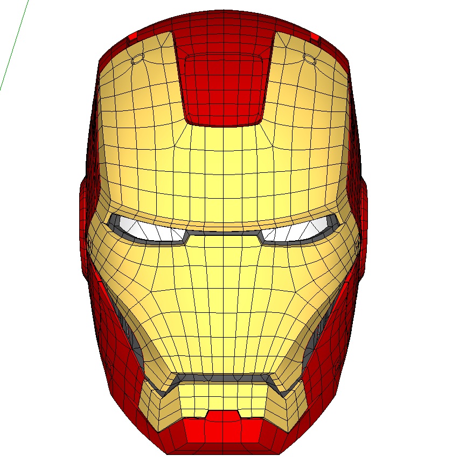This screenshot has height=476, width=473.
Task: Click the green axis line in the corner
Action: pyautogui.click(x=13, y=45)
